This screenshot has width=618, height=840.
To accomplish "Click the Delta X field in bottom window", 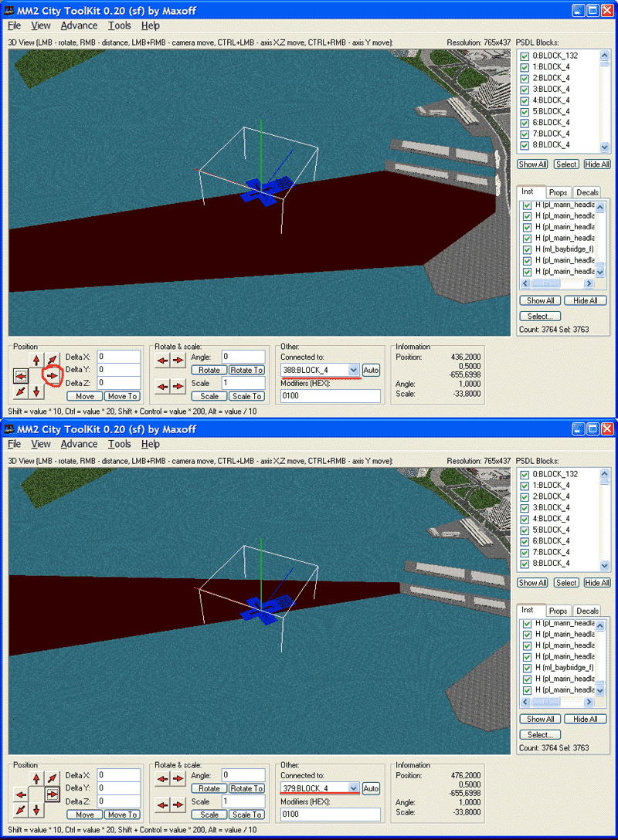I will pos(118,775).
